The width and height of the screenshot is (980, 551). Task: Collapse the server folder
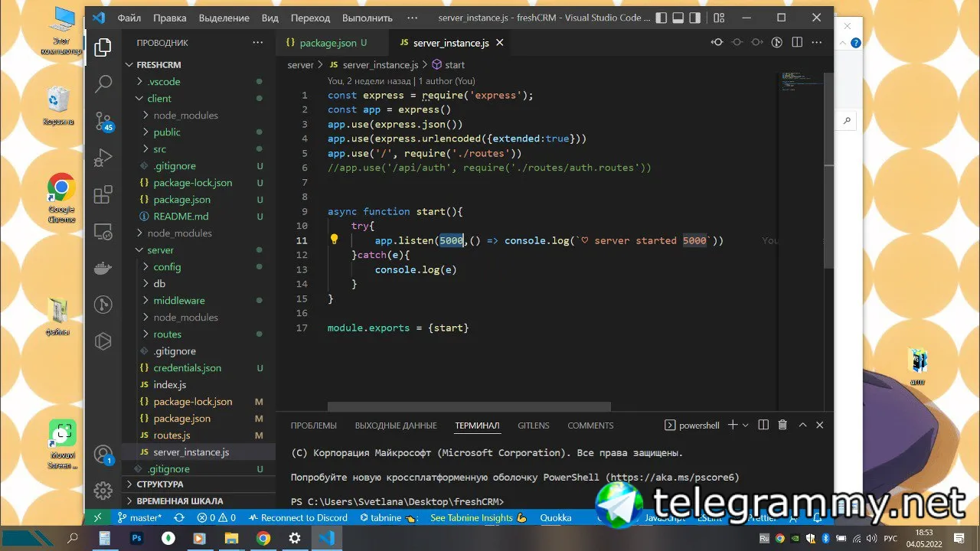(x=198, y=250)
